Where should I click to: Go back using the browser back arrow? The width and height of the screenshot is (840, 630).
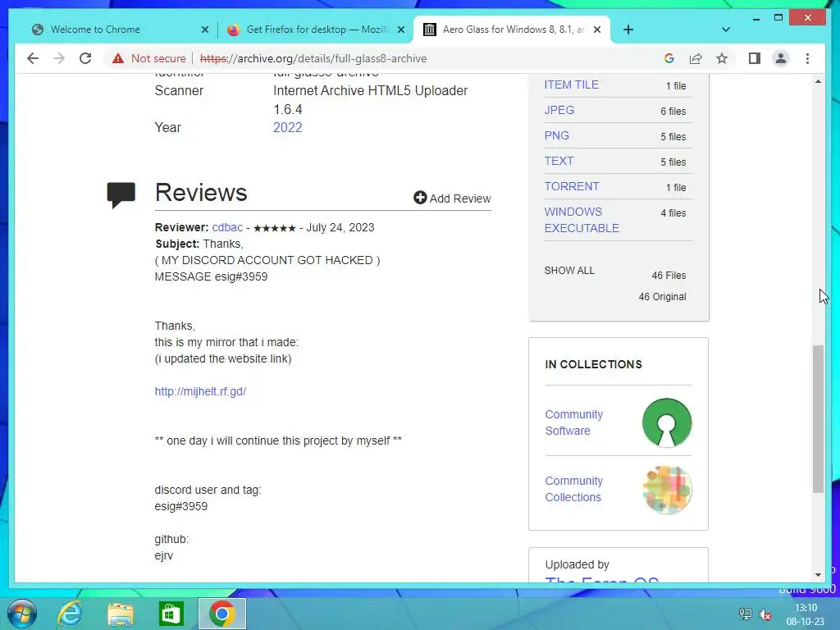[x=33, y=58]
